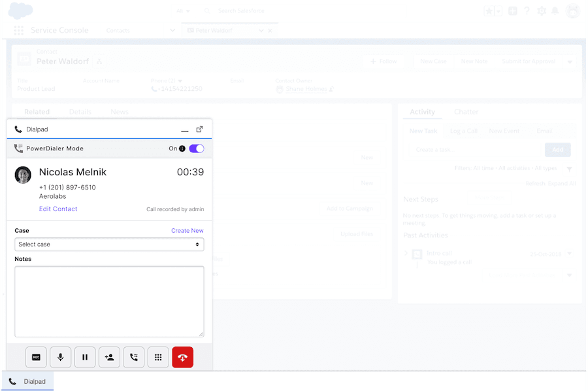
Task: Click the record call REC icon
Action: [x=36, y=357]
